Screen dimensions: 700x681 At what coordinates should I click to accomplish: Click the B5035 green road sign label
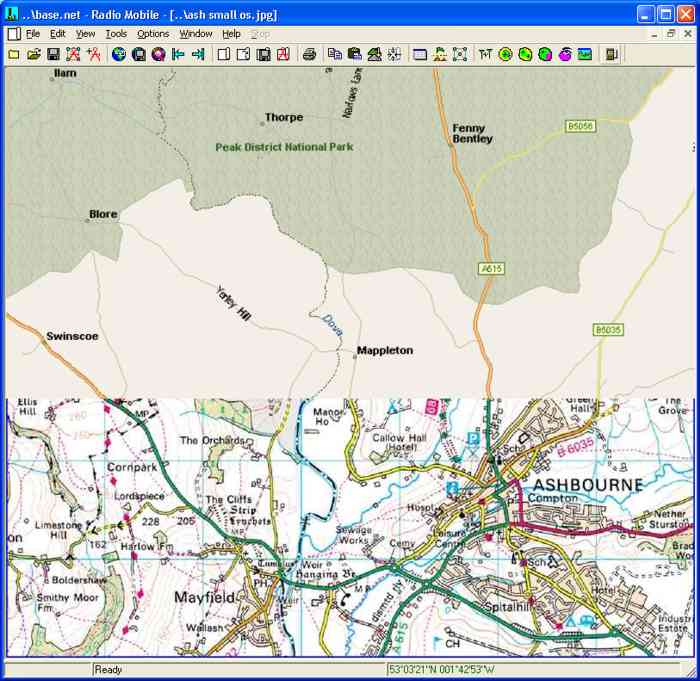point(608,330)
